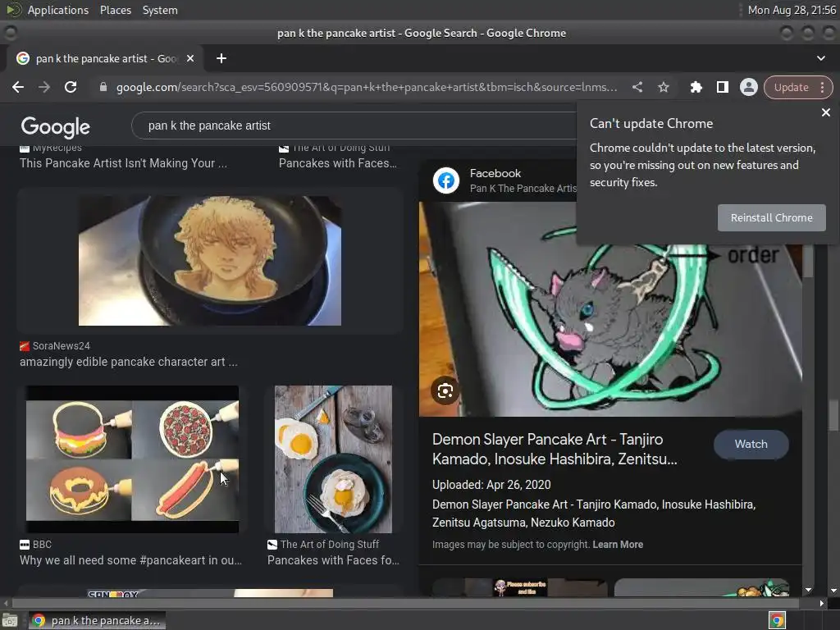
Task: Open Chrome Update menu button
Action: [x=797, y=87]
